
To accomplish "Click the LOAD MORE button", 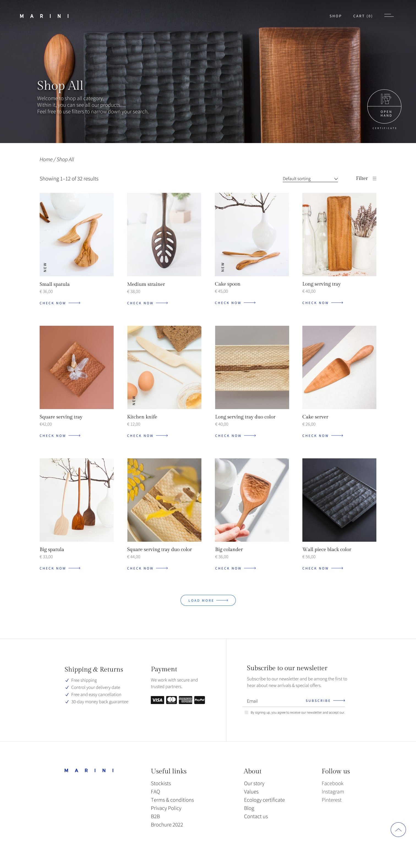I will (x=208, y=600).
